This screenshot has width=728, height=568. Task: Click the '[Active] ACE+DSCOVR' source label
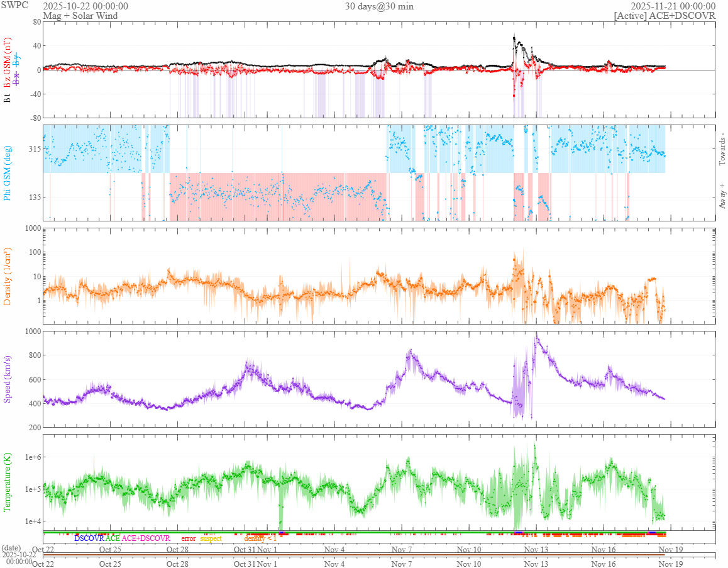pyautogui.click(x=665, y=15)
